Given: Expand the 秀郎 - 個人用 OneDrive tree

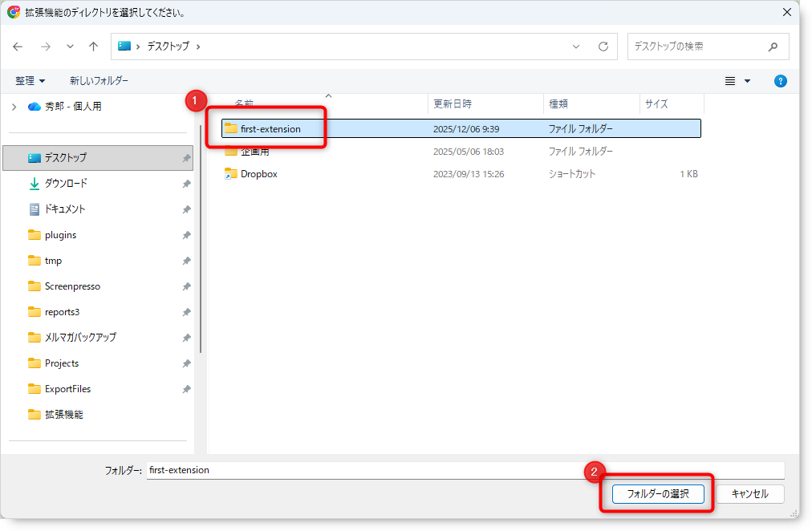Looking at the screenshot, I should [x=14, y=107].
